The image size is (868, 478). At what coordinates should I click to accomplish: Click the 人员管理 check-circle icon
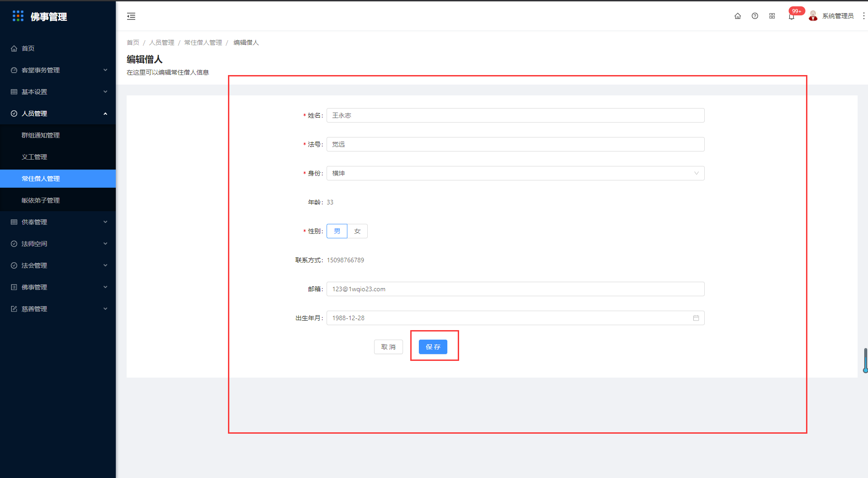[14, 114]
